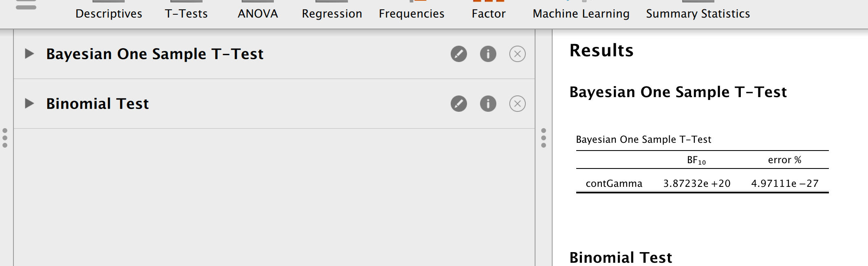Open the Regression analysis menu
This screenshot has height=266, width=868.
(x=332, y=13)
